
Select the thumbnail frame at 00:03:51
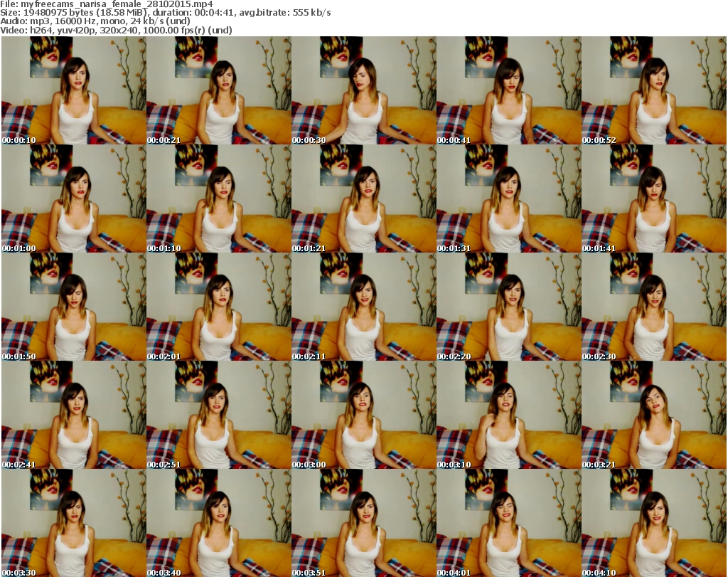363,523
